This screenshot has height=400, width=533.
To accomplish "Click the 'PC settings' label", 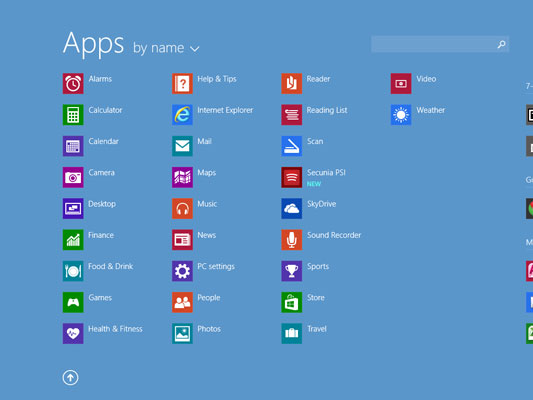I will (x=216, y=266).
